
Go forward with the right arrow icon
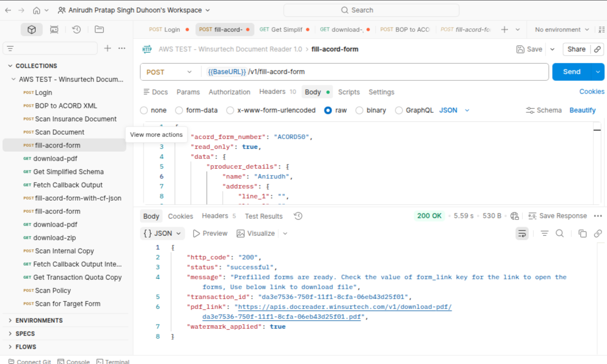coord(21,10)
